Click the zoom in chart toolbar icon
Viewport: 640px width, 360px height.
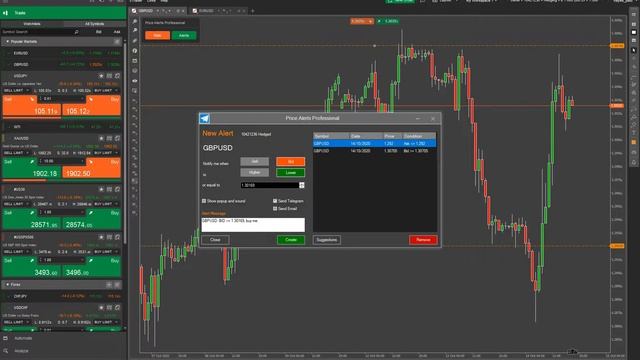pyautogui.click(x=135, y=21)
